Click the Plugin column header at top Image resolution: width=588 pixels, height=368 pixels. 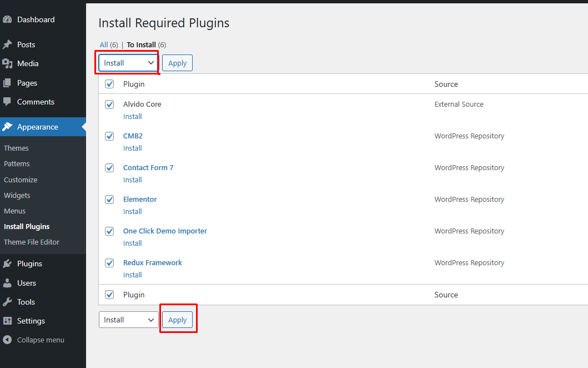pos(134,84)
